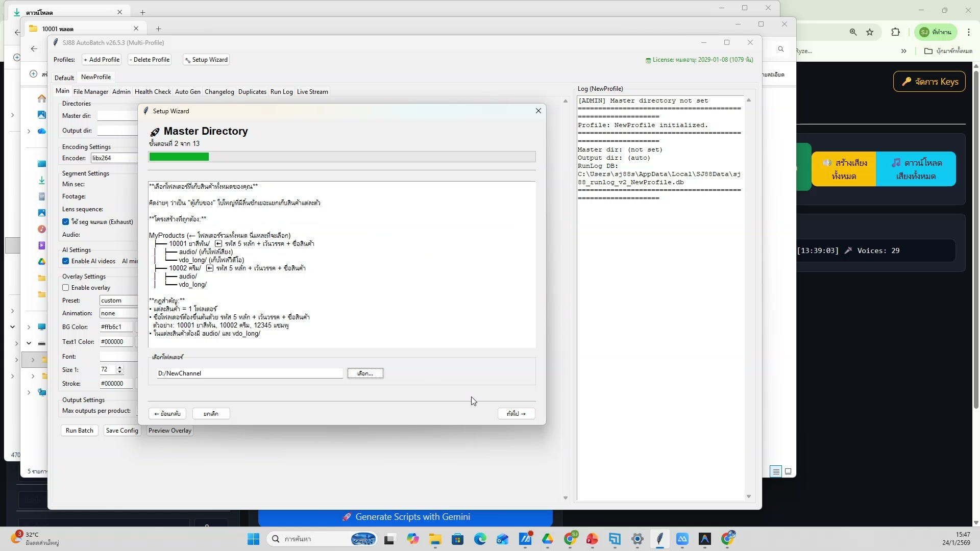Switch log to detailed view icon near bottom right
Image resolution: width=980 pixels, height=551 pixels.
[x=776, y=471]
